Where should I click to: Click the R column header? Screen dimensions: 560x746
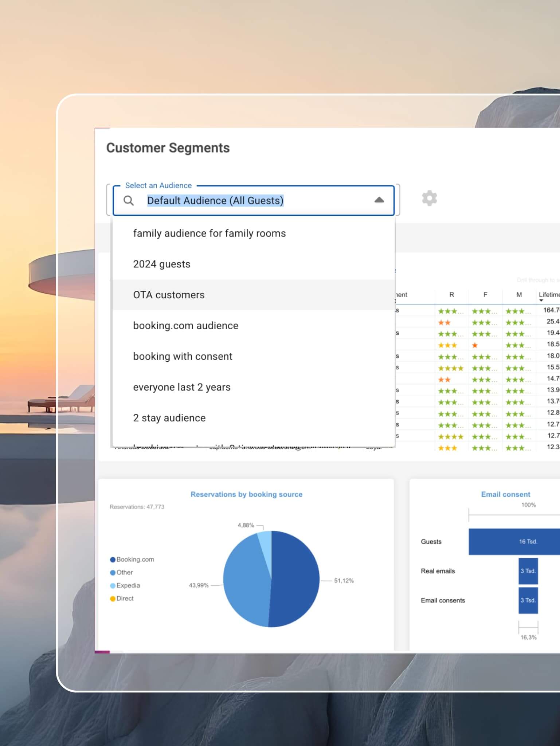click(x=451, y=295)
